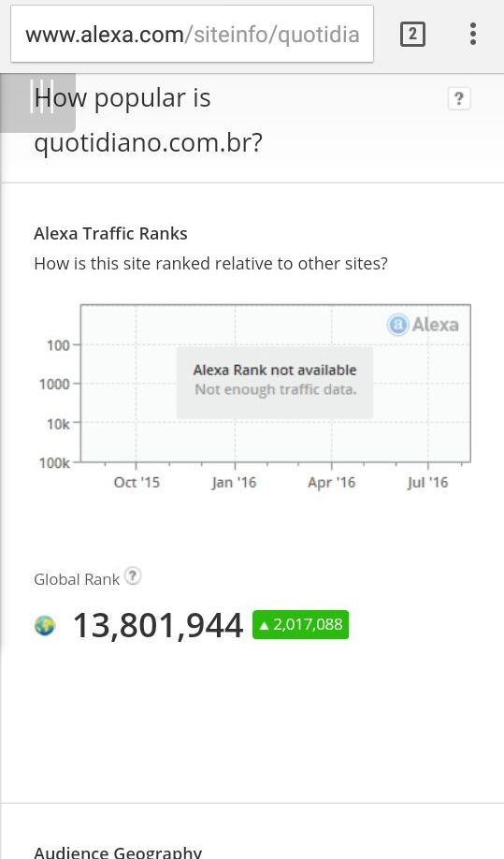Click the Apr '16 label on chart axis
504x859 pixels.
pyautogui.click(x=332, y=483)
